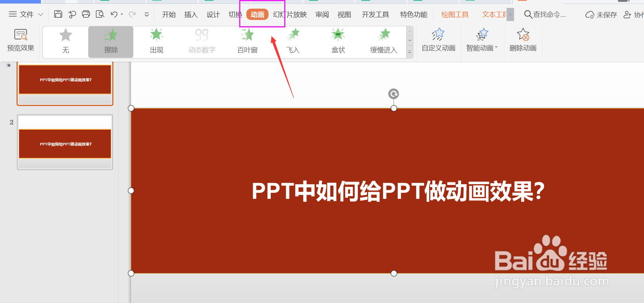Viewport: 644px width, 303px height.
Task: Click the slide title text PPT中如何给PPT做动画效果?
Action: 398,191
